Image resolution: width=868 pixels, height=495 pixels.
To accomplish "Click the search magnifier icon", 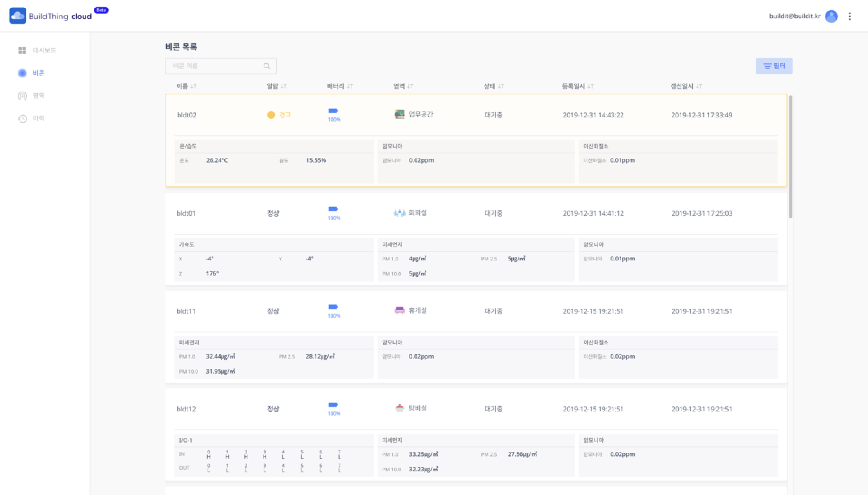I will click(267, 66).
